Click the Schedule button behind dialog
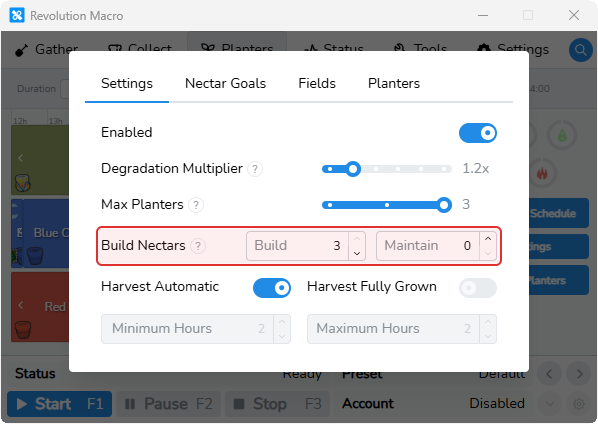The image size is (598, 424). coord(558,213)
